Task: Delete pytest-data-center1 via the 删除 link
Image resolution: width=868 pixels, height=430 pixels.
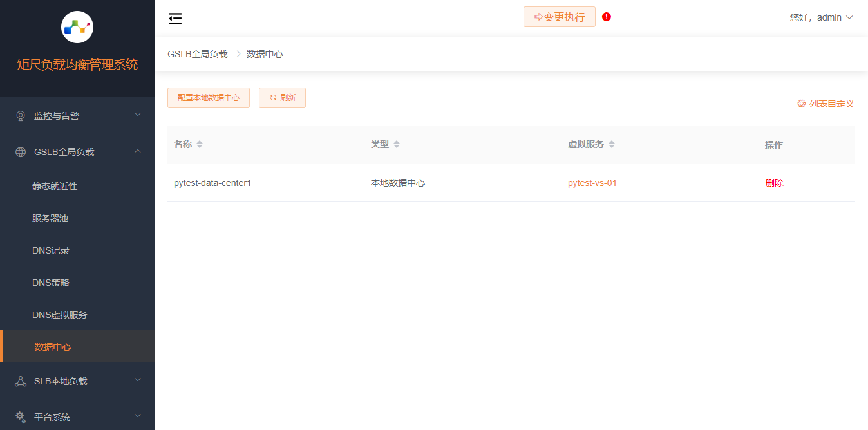Action: (x=774, y=182)
